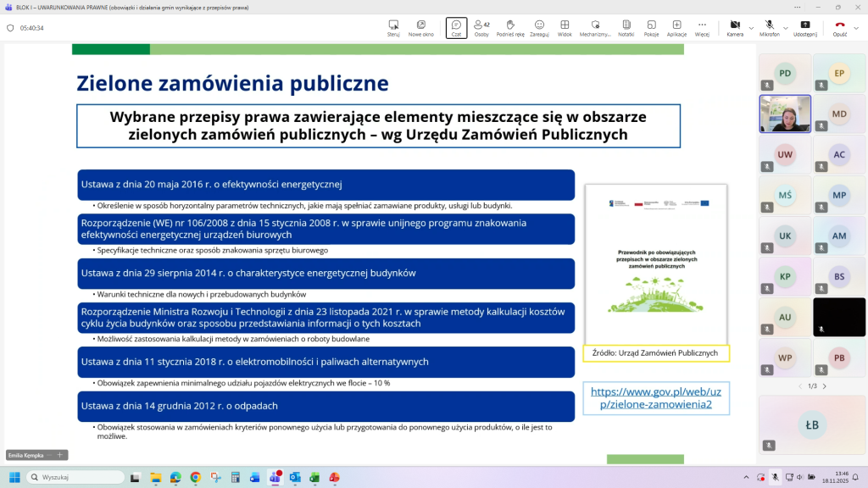Expand the Mikrofon options dropdown arrow
This screenshot has height=488, width=868.
pos(786,28)
